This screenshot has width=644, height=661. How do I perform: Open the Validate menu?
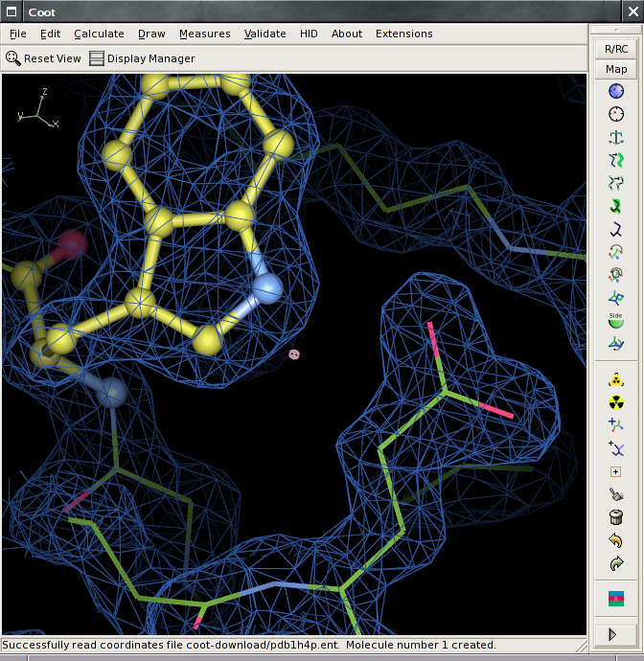point(264,34)
